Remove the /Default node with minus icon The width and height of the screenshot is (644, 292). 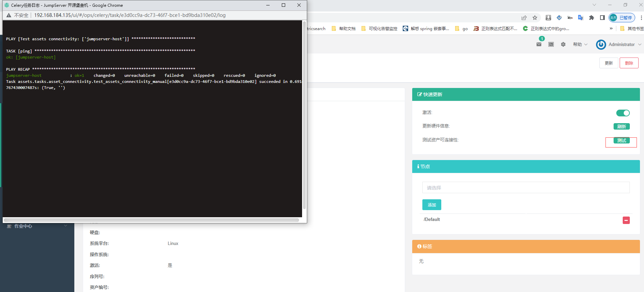[x=626, y=220]
